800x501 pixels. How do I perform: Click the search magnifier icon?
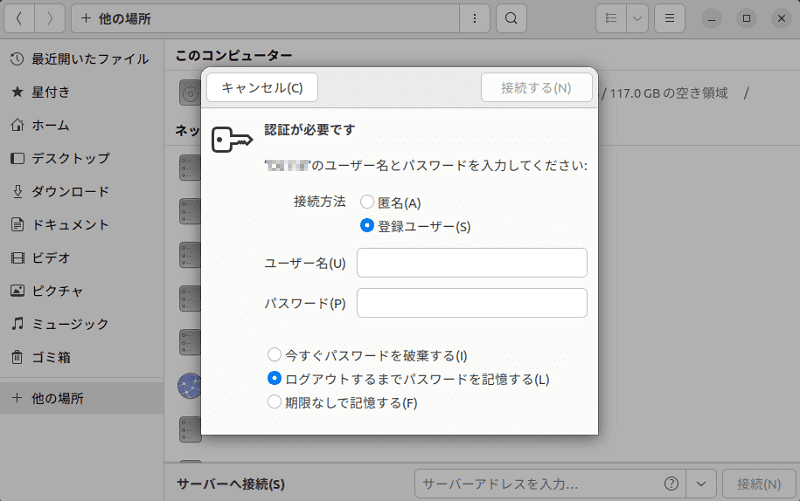[511, 19]
